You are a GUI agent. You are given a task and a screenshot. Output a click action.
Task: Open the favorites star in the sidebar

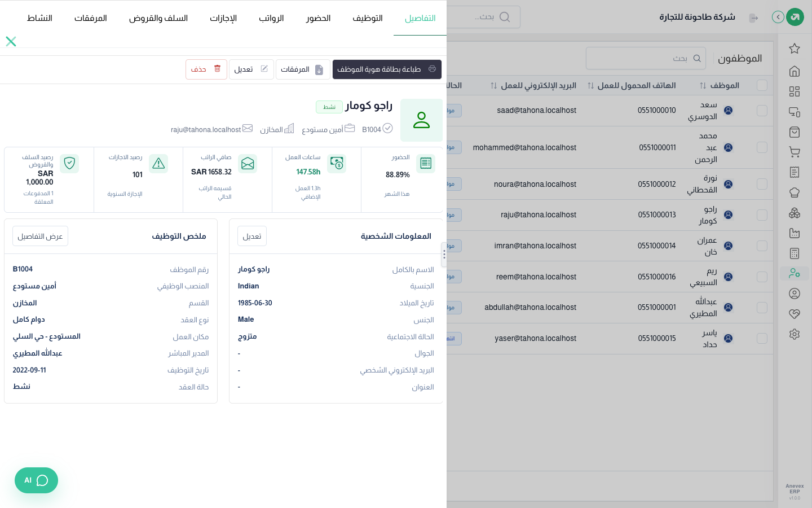click(795, 49)
